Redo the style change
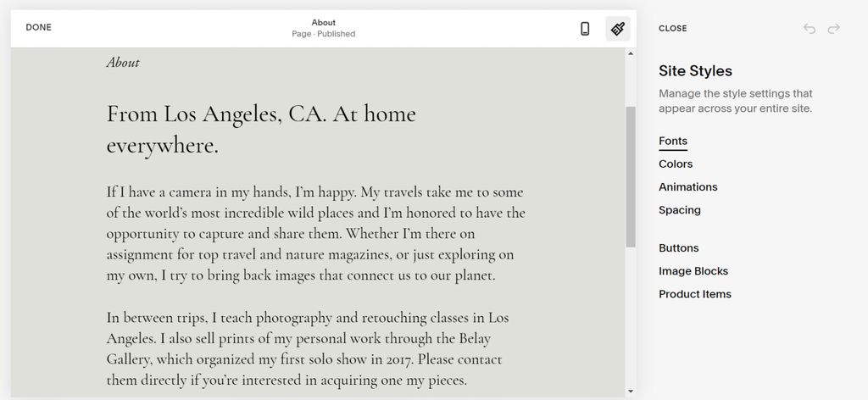 tap(834, 28)
